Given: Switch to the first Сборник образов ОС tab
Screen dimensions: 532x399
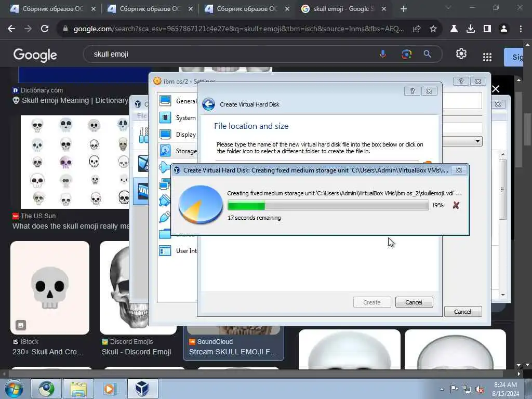Looking at the screenshot, I should (x=52, y=9).
